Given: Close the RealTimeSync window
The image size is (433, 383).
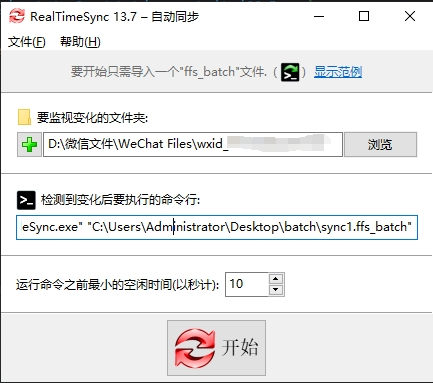Looking at the screenshot, I should coord(410,16).
